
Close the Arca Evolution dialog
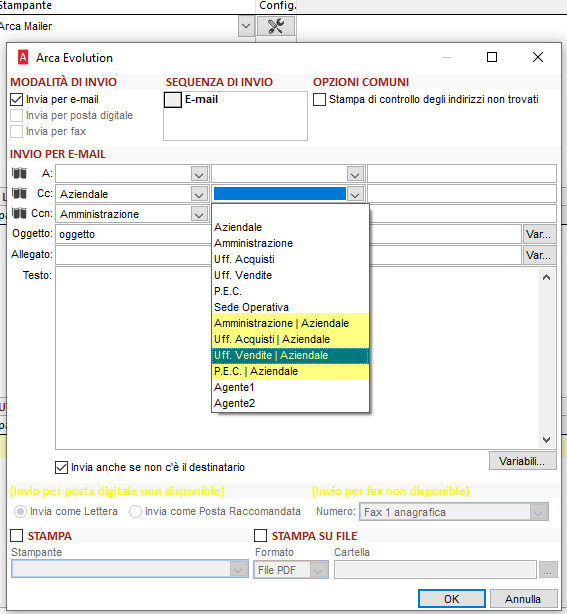[x=538, y=57]
